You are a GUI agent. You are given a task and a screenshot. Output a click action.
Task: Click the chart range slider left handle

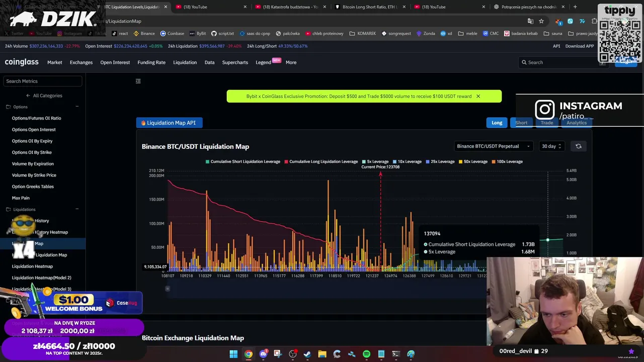(x=168, y=289)
